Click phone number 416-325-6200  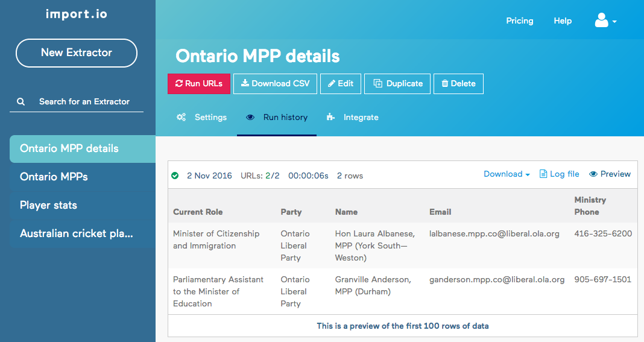pyautogui.click(x=603, y=233)
